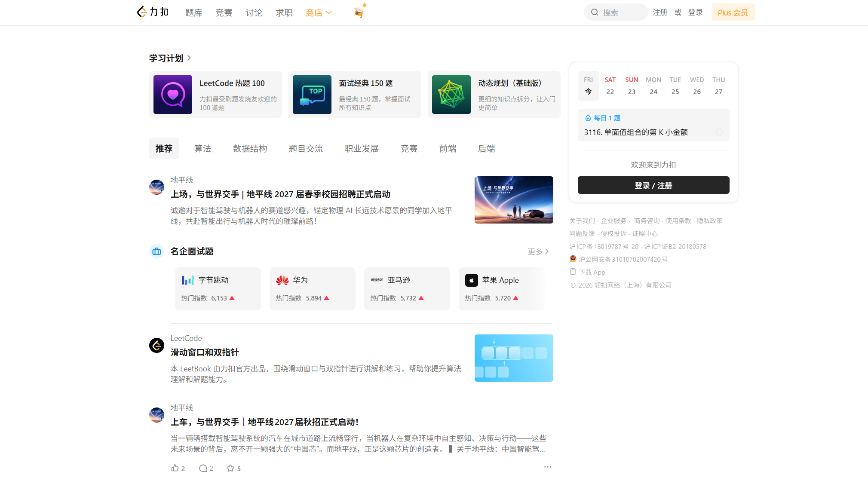Viewport: 868px width, 481px height.
Task: Open the 地平线 spring recruitment banner image
Action: point(514,200)
